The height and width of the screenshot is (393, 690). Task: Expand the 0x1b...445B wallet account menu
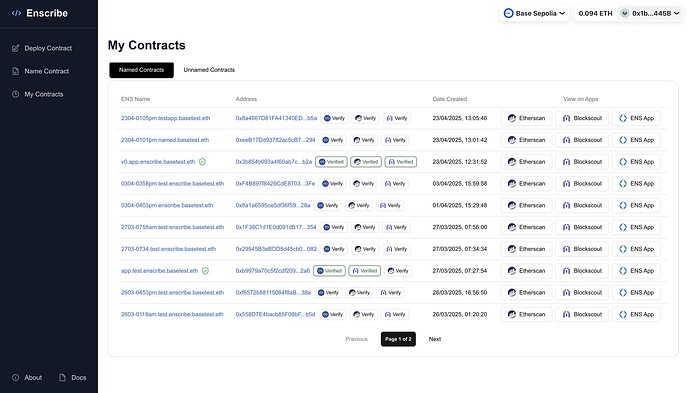(650, 13)
